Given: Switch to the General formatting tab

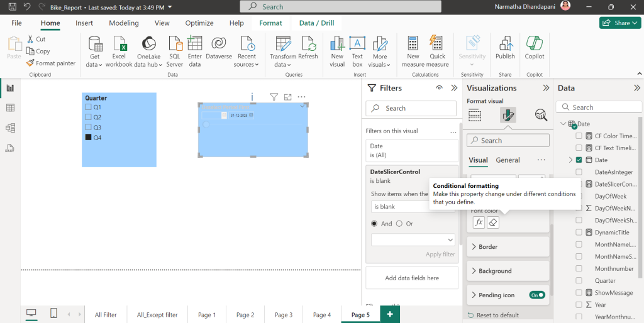Looking at the screenshot, I should pyautogui.click(x=508, y=160).
